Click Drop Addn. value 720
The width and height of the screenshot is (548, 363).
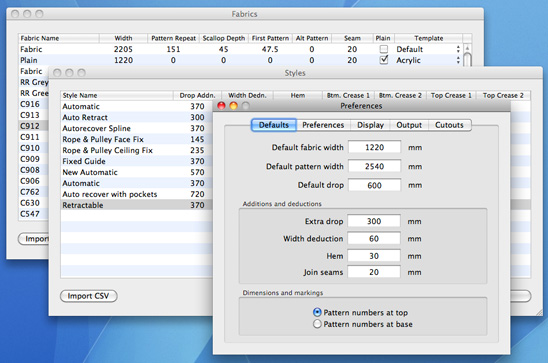point(197,194)
